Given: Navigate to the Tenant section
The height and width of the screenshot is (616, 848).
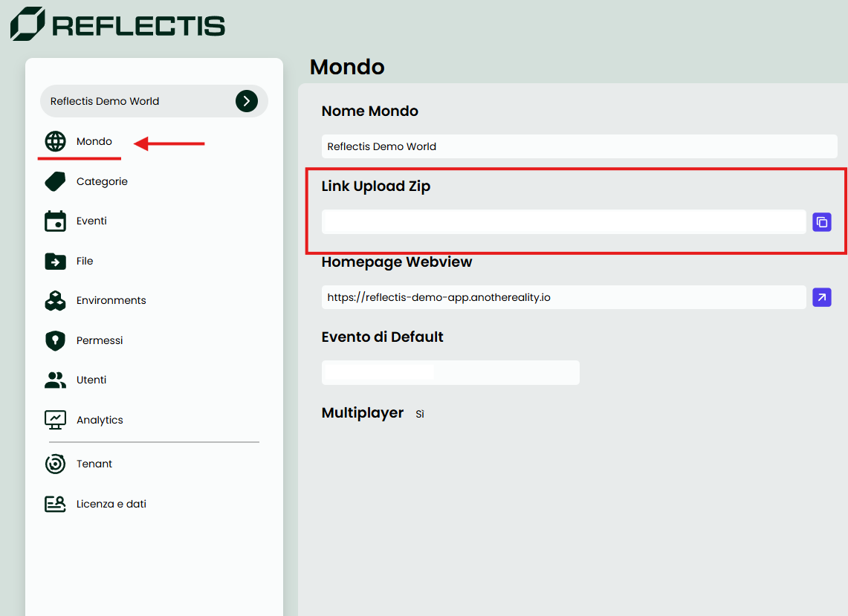Looking at the screenshot, I should coord(94,464).
